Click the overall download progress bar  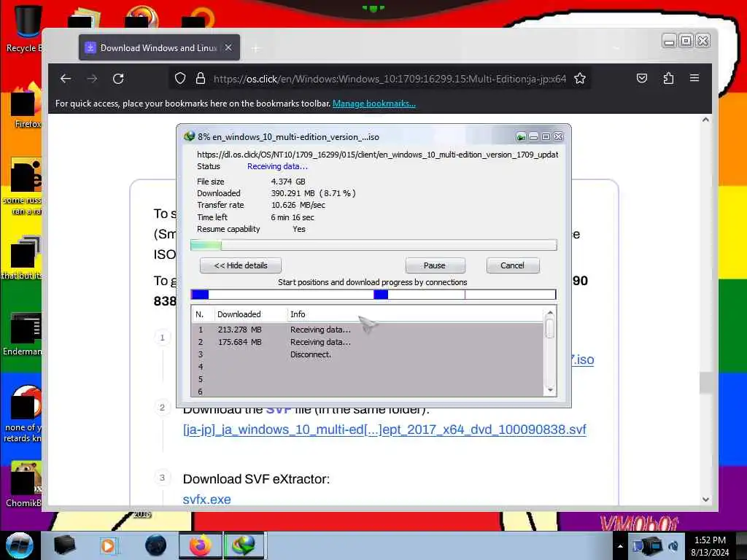click(x=373, y=245)
